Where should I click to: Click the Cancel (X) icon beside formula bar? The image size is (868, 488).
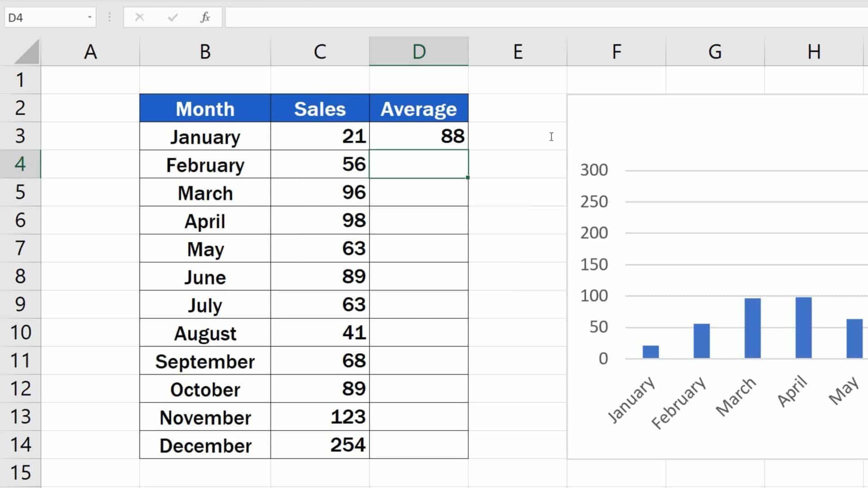tap(139, 17)
